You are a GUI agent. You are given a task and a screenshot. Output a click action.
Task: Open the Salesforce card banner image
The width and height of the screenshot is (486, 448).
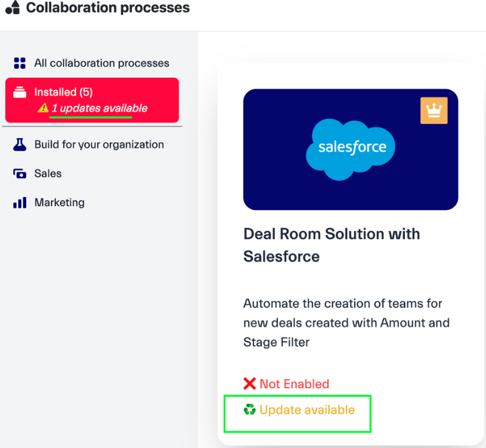[x=350, y=149]
